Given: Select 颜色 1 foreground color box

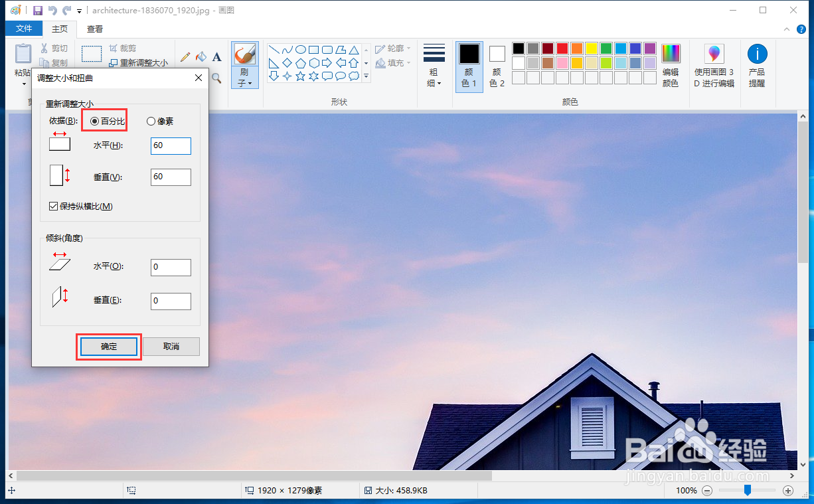Looking at the screenshot, I should click(x=469, y=66).
